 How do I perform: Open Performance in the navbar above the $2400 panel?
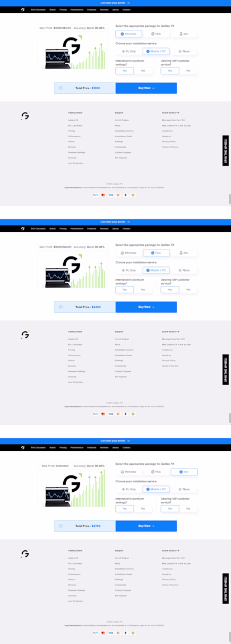click(x=77, y=228)
